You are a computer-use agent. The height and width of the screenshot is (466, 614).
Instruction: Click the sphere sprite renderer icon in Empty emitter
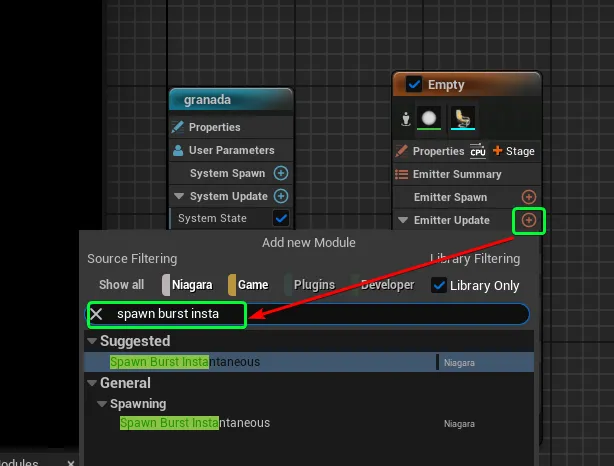pyautogui.click(x=429, y=119)
